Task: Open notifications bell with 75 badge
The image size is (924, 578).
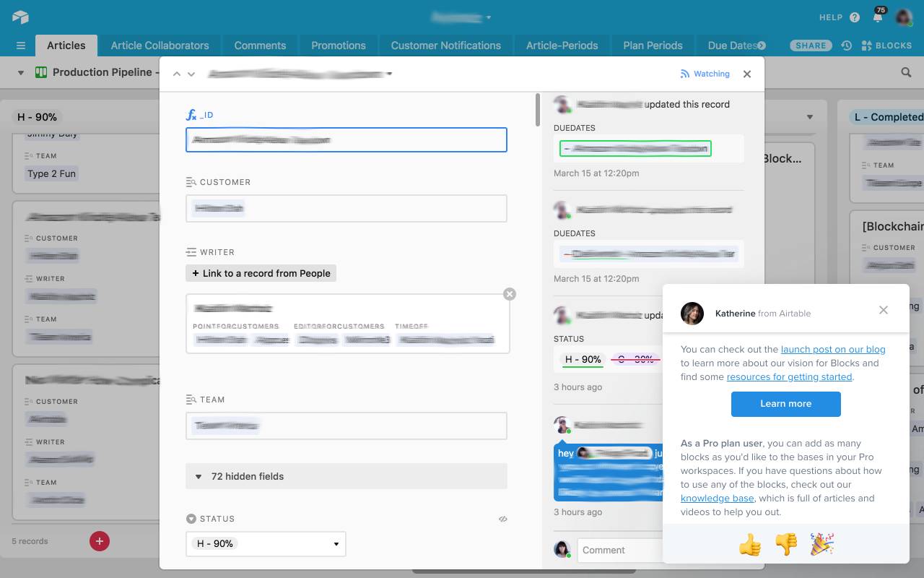Action: tap(879, 17)
